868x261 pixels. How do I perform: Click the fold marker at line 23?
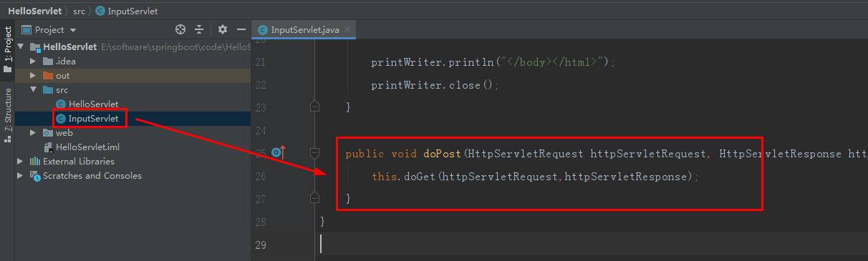tap(314, 107)
